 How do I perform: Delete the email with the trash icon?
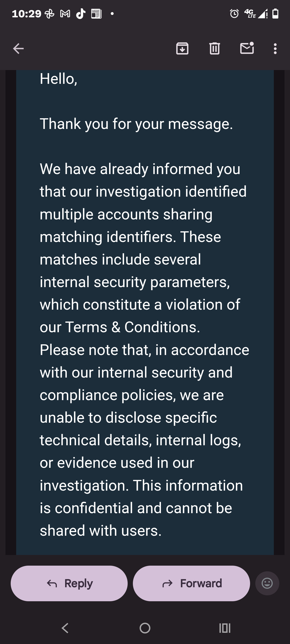[x=214, y=48]
